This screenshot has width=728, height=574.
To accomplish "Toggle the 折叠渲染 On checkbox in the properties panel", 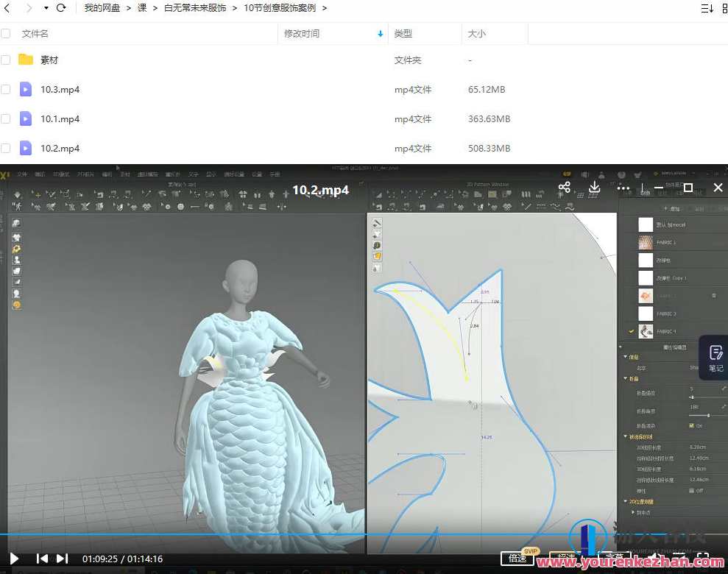I will coord(691,426).
